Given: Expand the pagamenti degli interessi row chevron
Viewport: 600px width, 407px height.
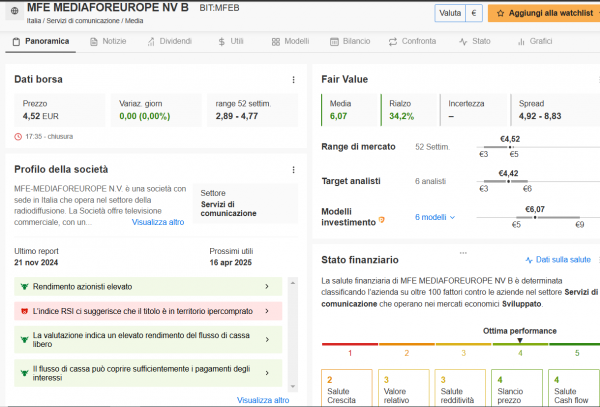Looking at the screenshot, I should coord(267,373).
